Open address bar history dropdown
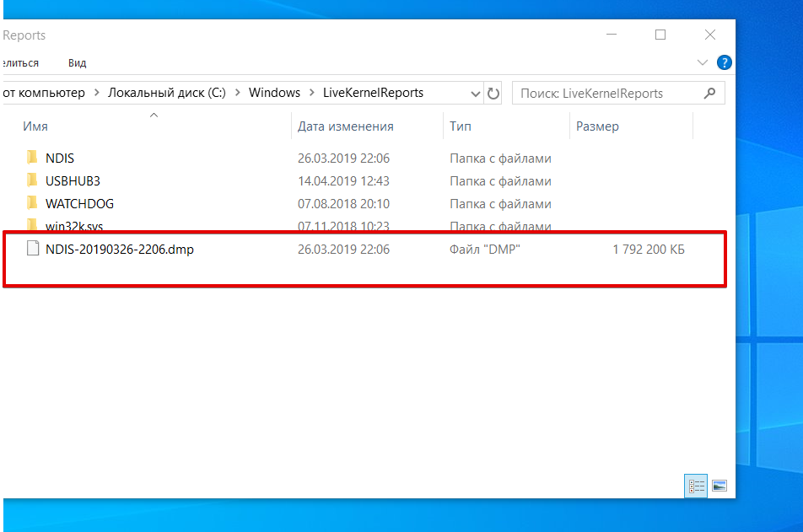 tap(475, 94)
